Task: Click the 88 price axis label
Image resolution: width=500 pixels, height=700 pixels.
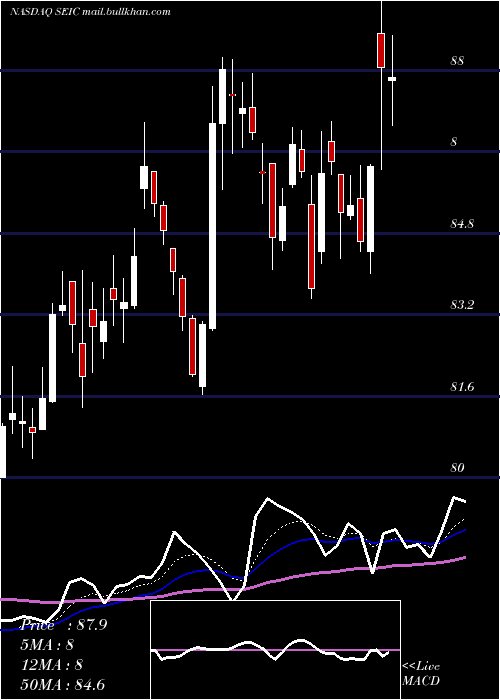Action: pos(457,60)
